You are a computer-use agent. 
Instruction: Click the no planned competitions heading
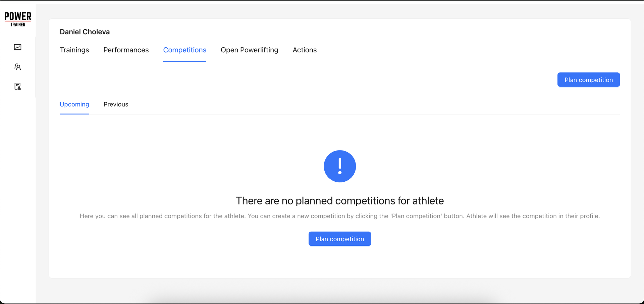pos(339,200)
